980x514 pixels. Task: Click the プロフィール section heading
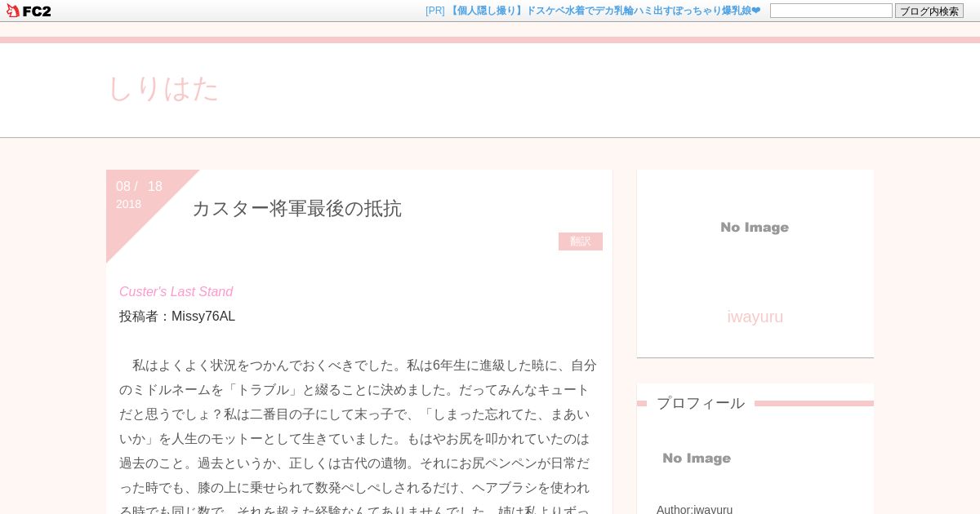coord(701,403)
